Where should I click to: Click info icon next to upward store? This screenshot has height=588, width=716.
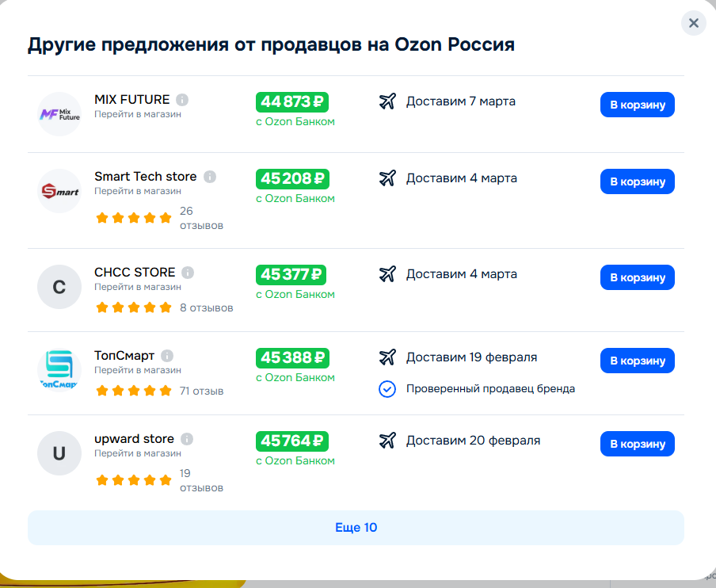click(x=187, y=439)
